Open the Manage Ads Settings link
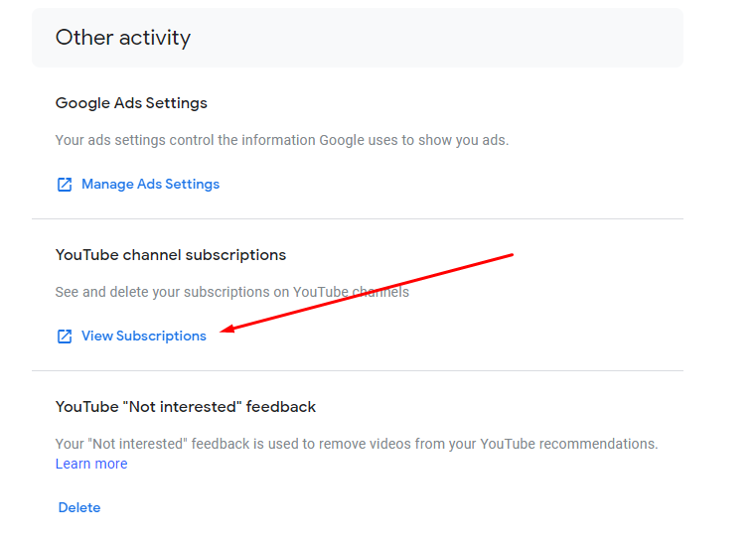 [x=150, y=184]
